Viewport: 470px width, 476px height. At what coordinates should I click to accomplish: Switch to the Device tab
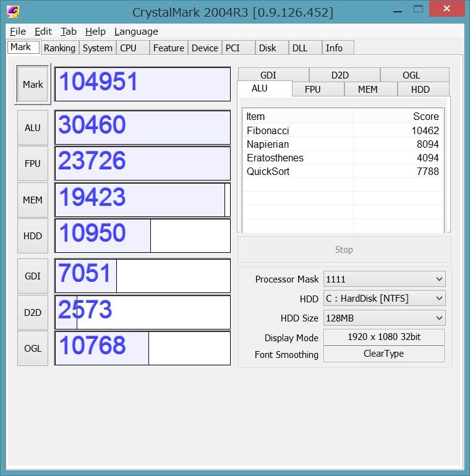(205, 48)
